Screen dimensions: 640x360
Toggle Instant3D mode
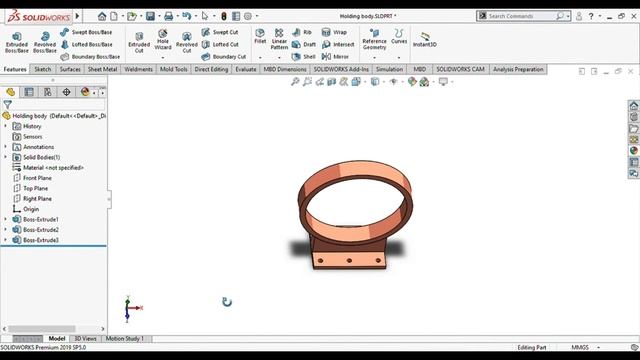coord(424,39)
